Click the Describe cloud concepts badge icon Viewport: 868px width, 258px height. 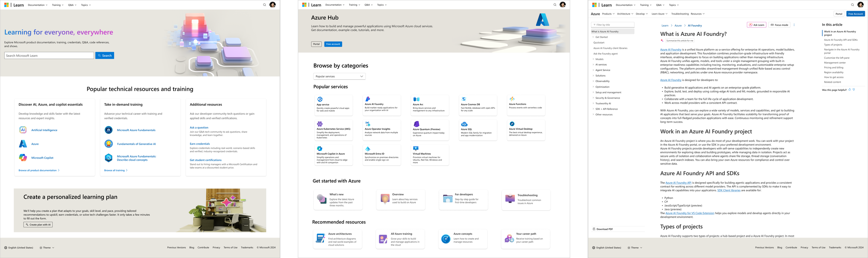[x=109, y=158]
